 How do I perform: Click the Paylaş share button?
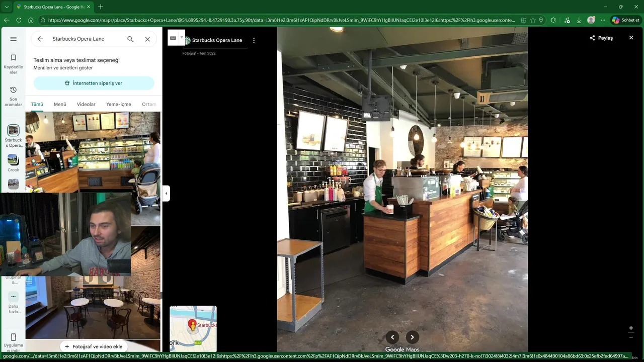pos(601,38)
